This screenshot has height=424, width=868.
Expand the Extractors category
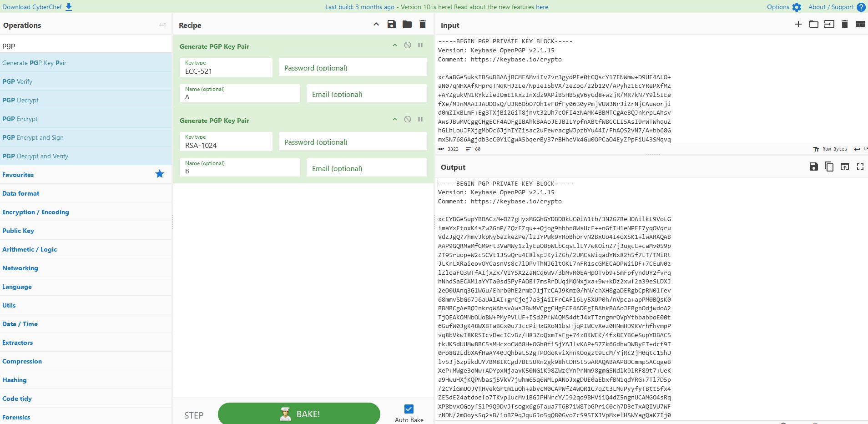(x=86, y=343)
